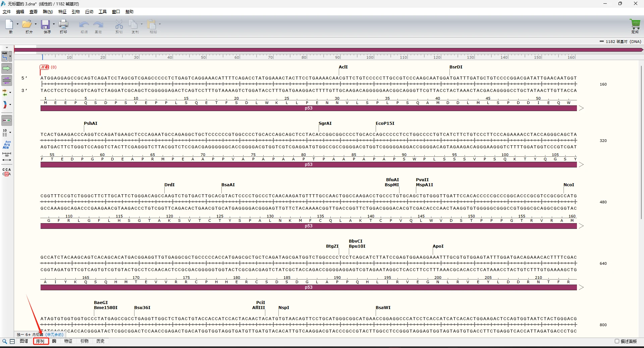
Task: Click the 非冗余的 enzyme set link
Action: pyautogui.click(x=54, y=335)
